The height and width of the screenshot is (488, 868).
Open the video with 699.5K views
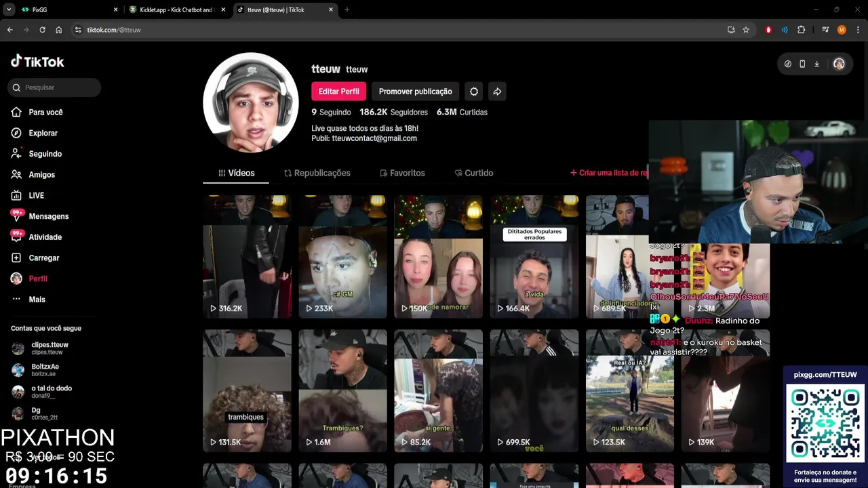(x=534, y=391)
